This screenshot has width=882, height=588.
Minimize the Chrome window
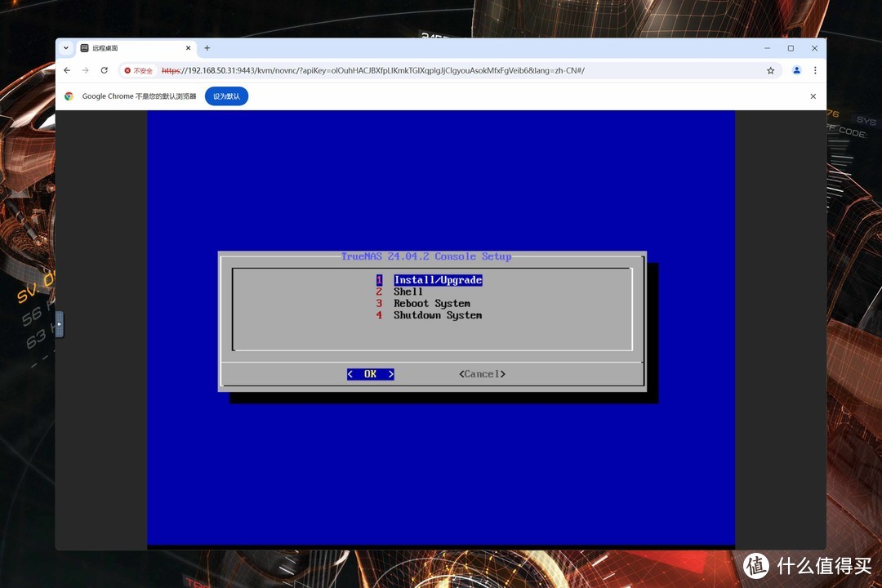pyautogui.click(x=767, y=48)
